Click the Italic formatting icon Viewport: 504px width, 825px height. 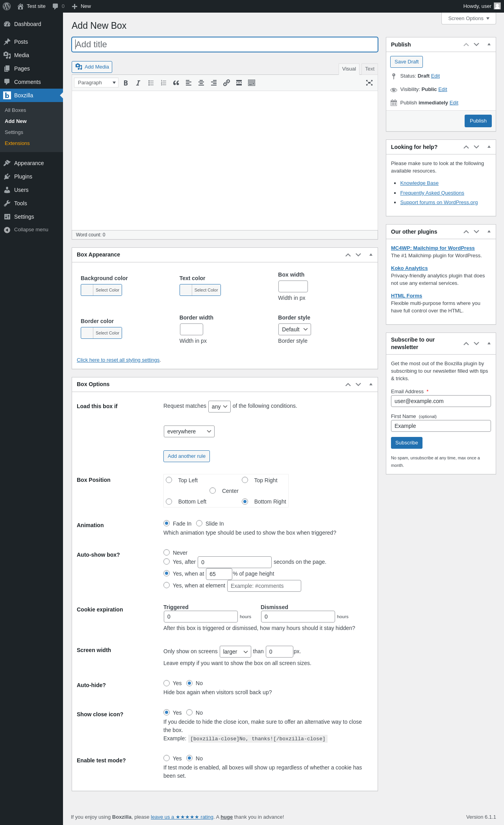click(138, 83)
